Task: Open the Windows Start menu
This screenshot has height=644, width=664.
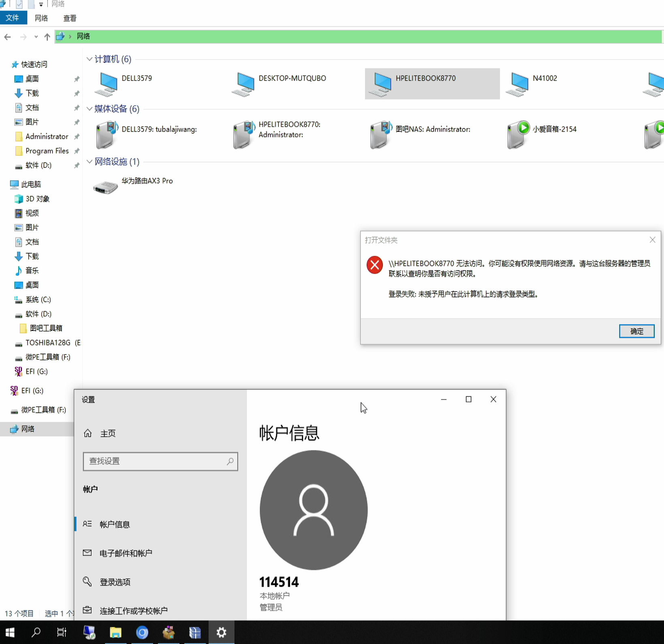Action: tap(10, 632)
